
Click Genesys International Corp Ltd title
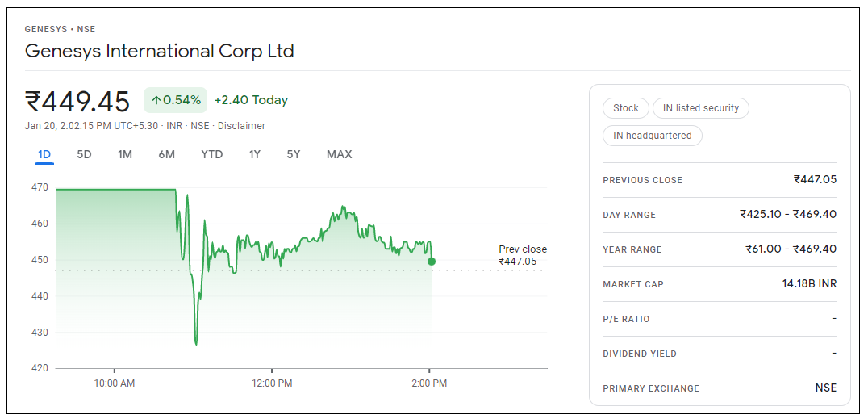click(x=160, y=51)
